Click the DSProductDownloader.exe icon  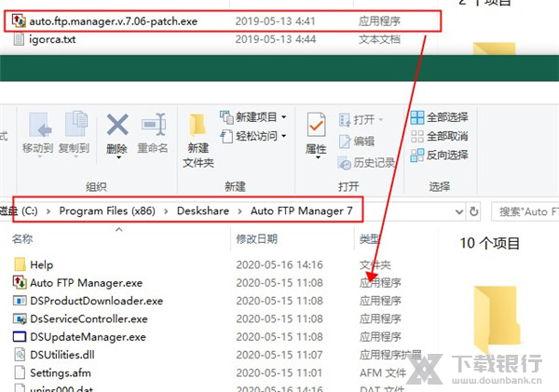[20, 301]
